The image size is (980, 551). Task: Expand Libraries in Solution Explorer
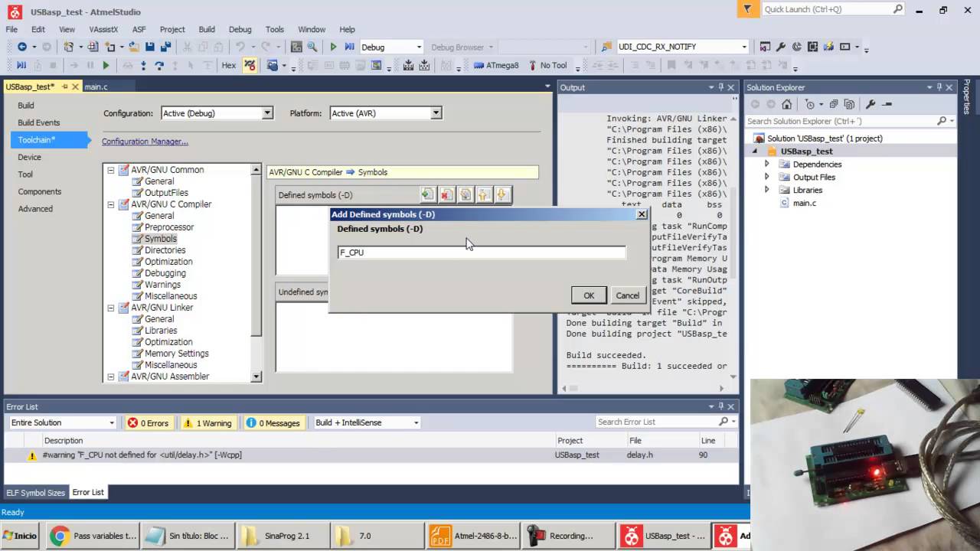click(x=767, y=191)
